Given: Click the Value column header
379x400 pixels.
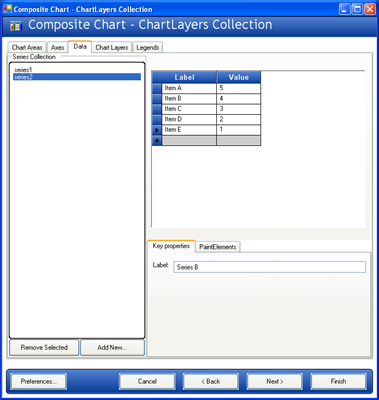Looking at the screenshot, I should (x=239, y=77).
